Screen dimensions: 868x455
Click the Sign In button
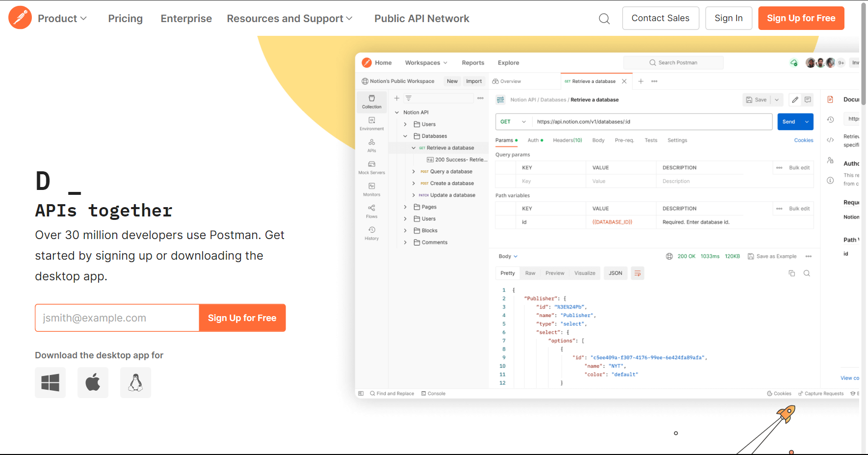[x=728, y=18]
